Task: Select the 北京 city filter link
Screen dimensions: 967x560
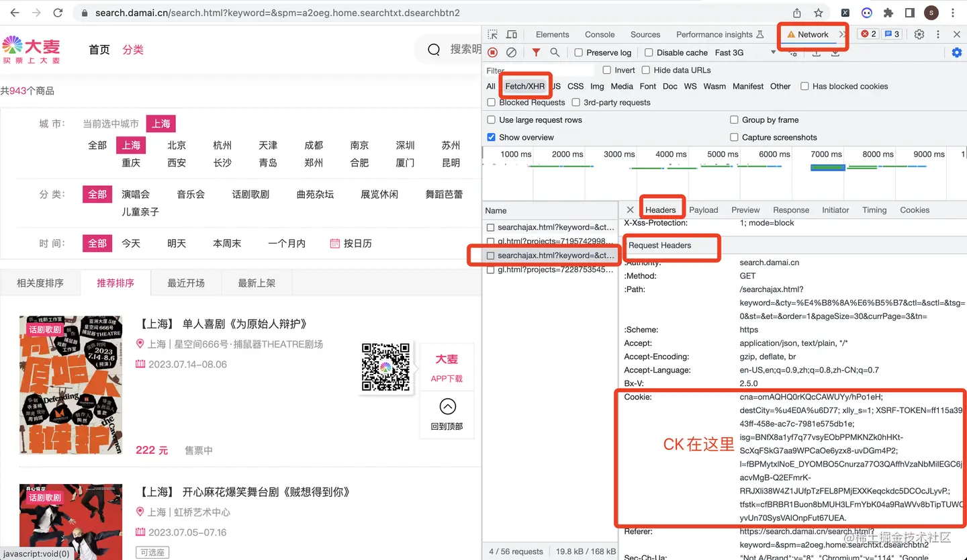Action: point(177,145)
